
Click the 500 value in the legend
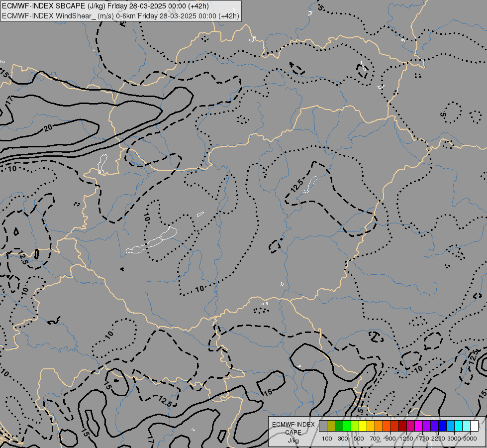click(x=359, y=439)
